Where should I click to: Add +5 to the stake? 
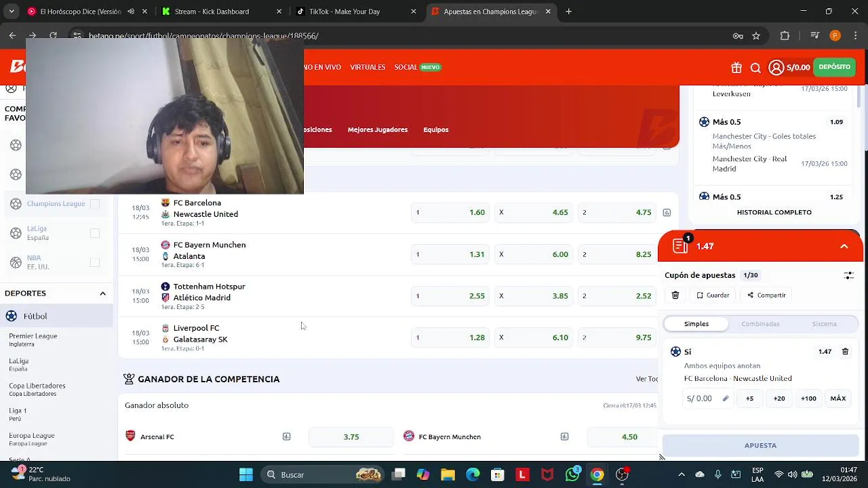[x=749, y=399]
